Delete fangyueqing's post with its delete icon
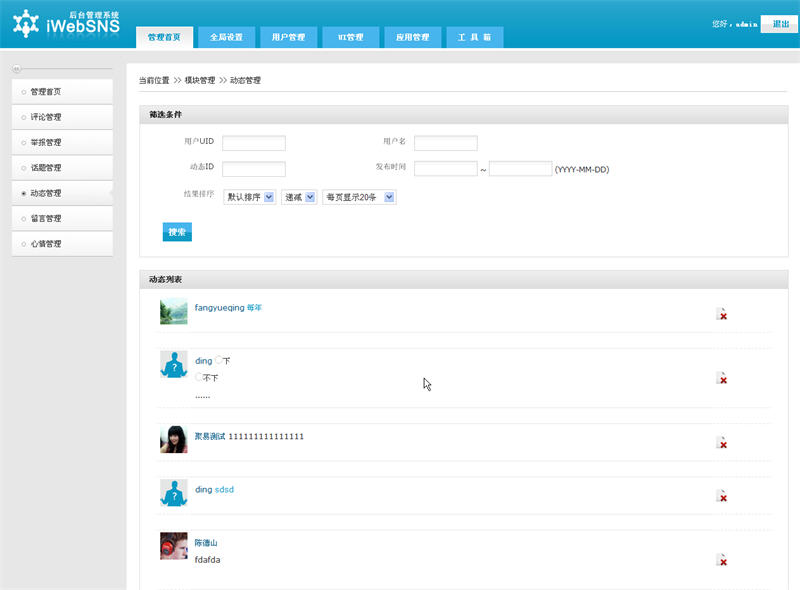Viewport: 800px width, 590px height. coord(721,314)
